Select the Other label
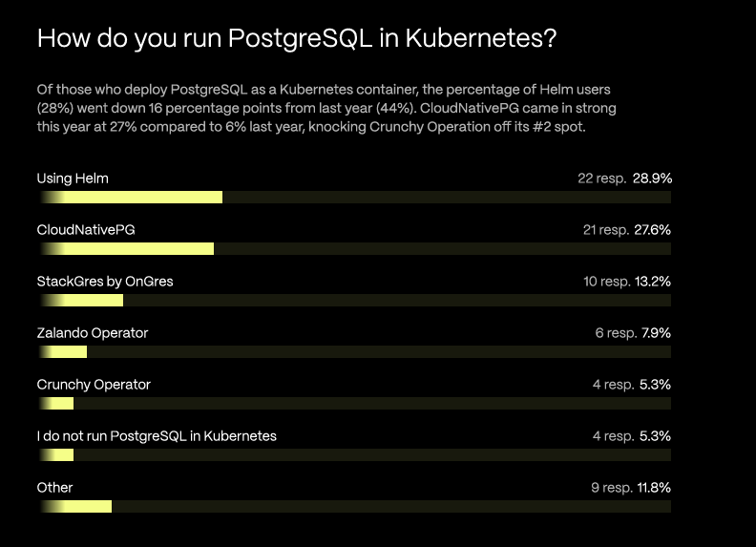 click(x=55, y=488)
